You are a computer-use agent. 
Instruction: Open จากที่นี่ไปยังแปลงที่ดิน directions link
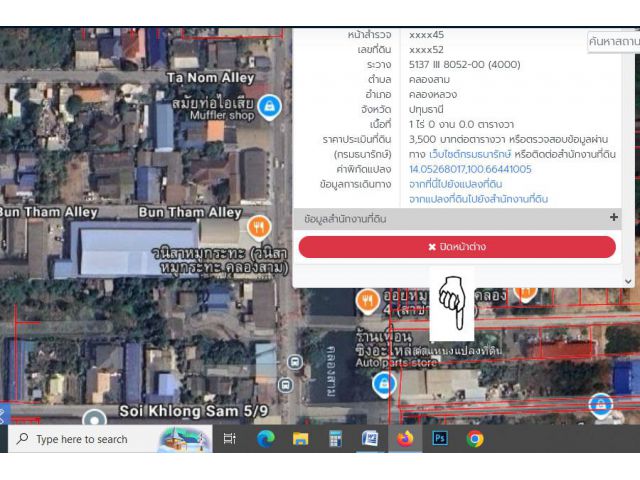[x=456, y=184]
